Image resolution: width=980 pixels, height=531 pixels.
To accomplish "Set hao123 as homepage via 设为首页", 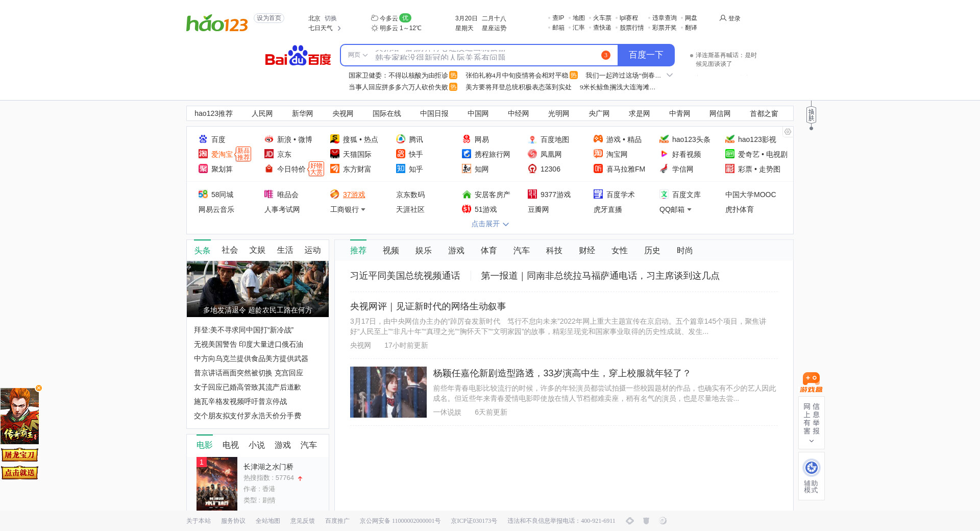I will tap(269, 18).
